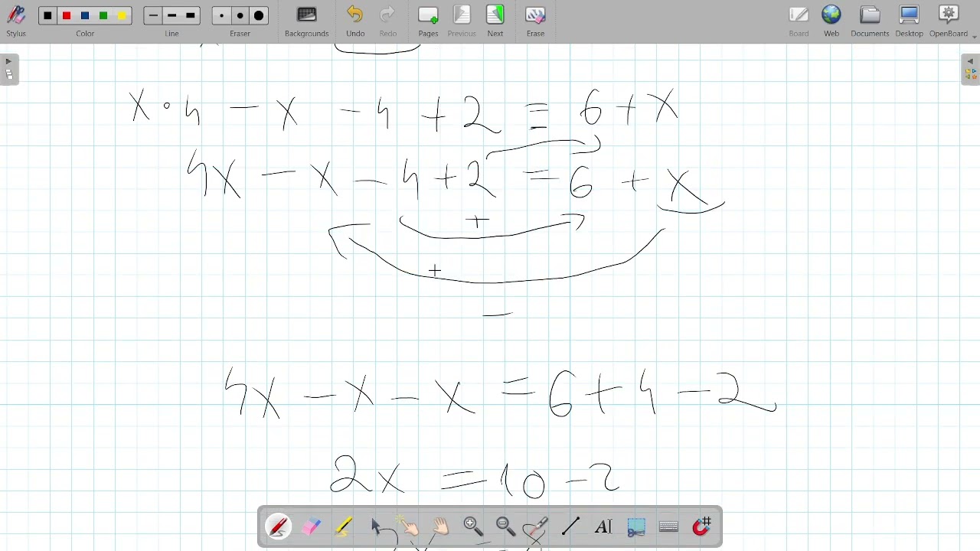Select the medium line width
Image resolution: width=980 pixels, height=551 pixels.
coord(171,15)
